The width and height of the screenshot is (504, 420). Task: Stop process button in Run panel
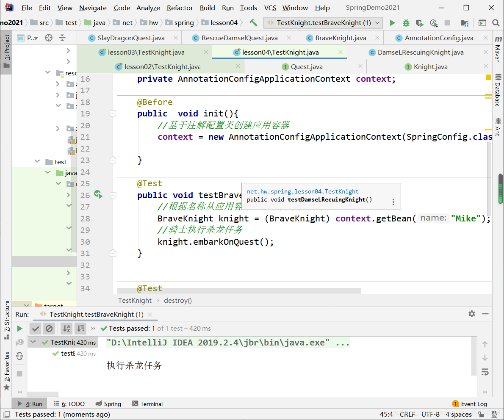coord(19,374)
